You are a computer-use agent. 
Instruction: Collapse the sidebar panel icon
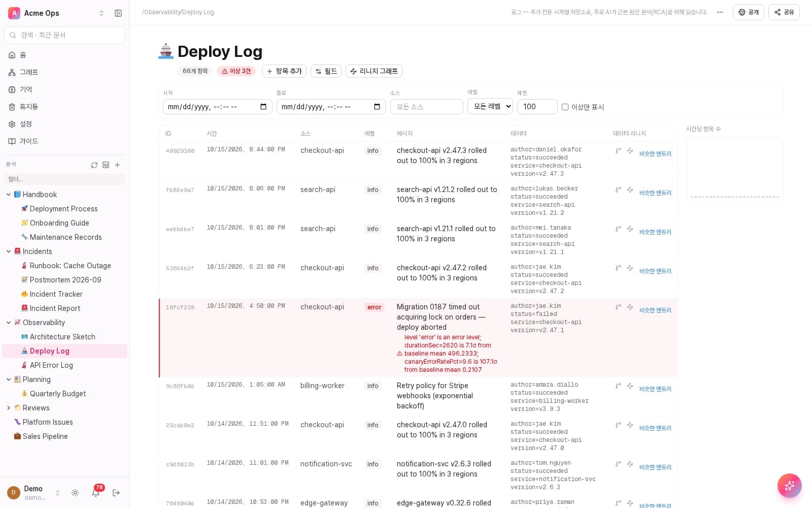(x=118, y=13)
